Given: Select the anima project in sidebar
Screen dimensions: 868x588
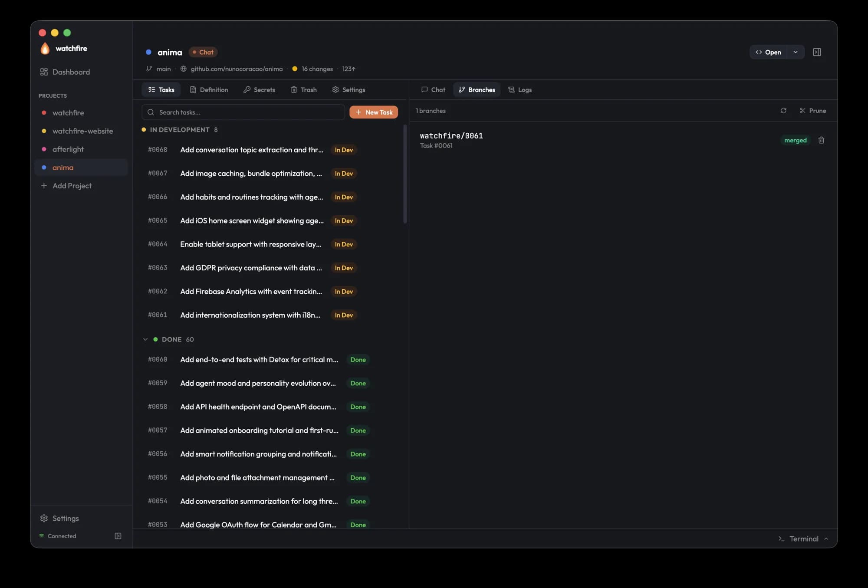Looking at the screenshot, I should (x=81, y=168).
